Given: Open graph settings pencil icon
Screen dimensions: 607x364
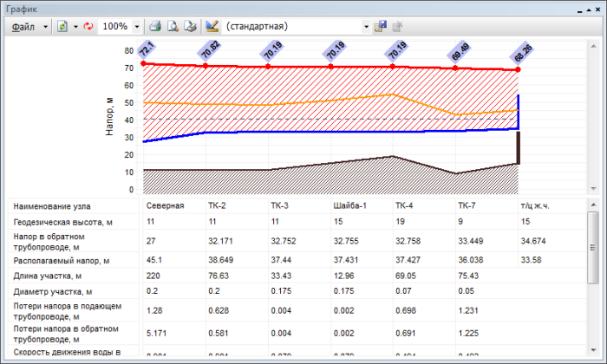Looking at the screenshot, I should point(212,27).
